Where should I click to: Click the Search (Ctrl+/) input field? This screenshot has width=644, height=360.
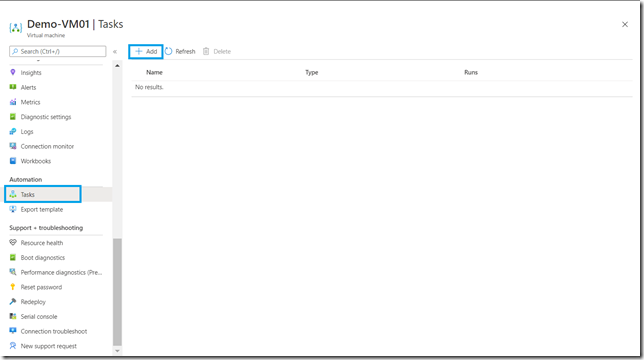[x=58, y=51]
